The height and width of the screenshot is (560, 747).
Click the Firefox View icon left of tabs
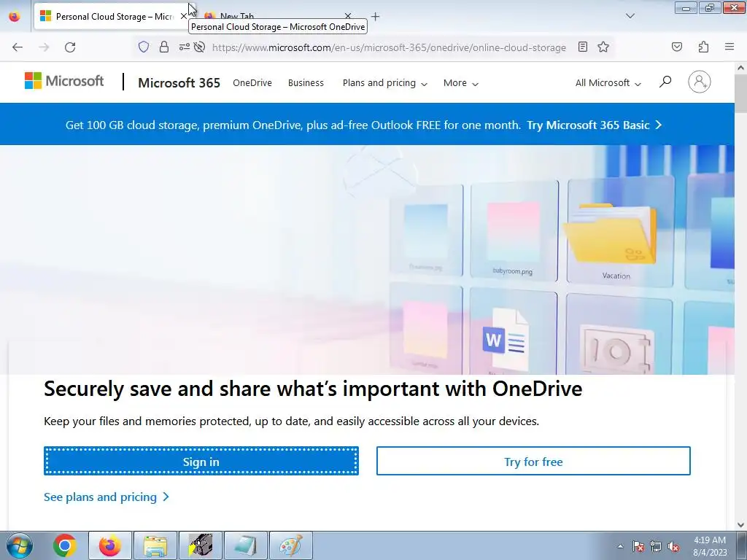tap(15, 17)
